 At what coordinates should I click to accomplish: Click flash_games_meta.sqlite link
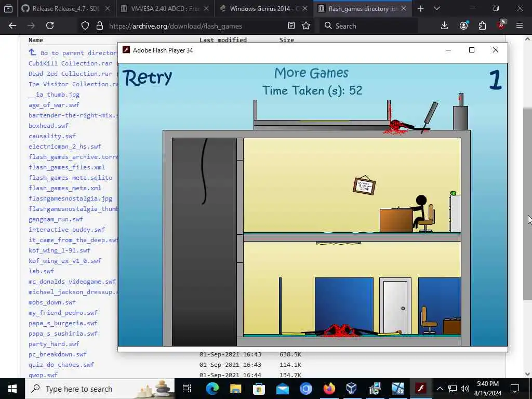point(70,178)
